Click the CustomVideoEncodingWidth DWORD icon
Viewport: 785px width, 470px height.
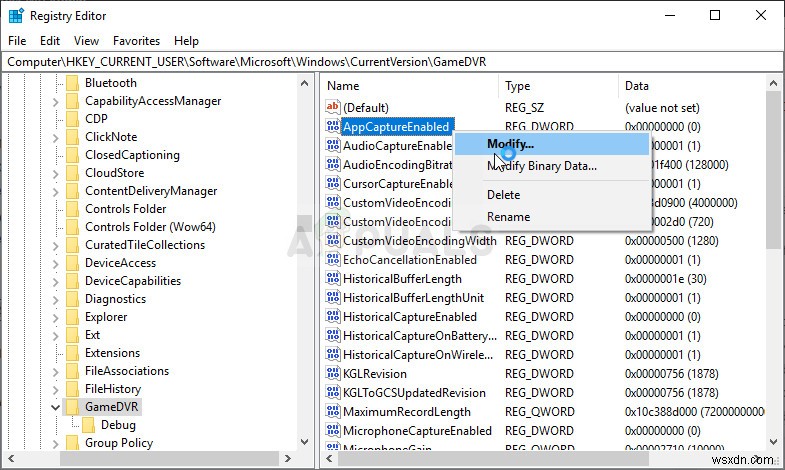coord(332,240)
